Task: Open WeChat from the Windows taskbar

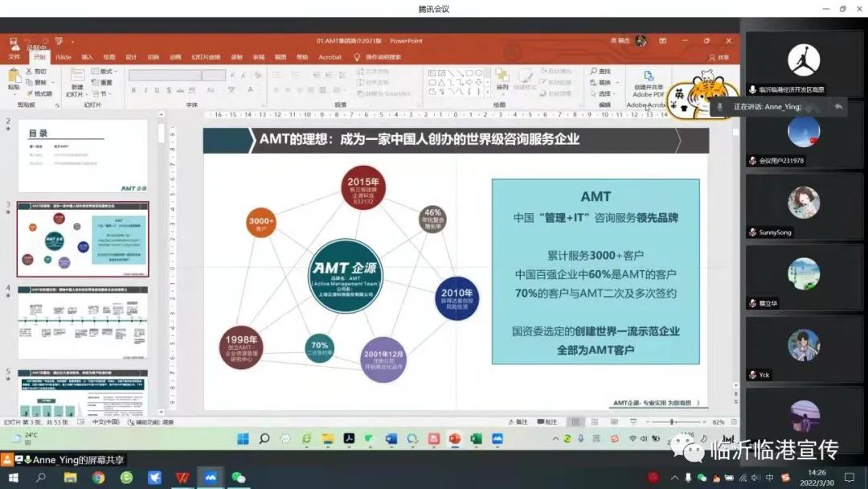Action: (x=239, y=478)
